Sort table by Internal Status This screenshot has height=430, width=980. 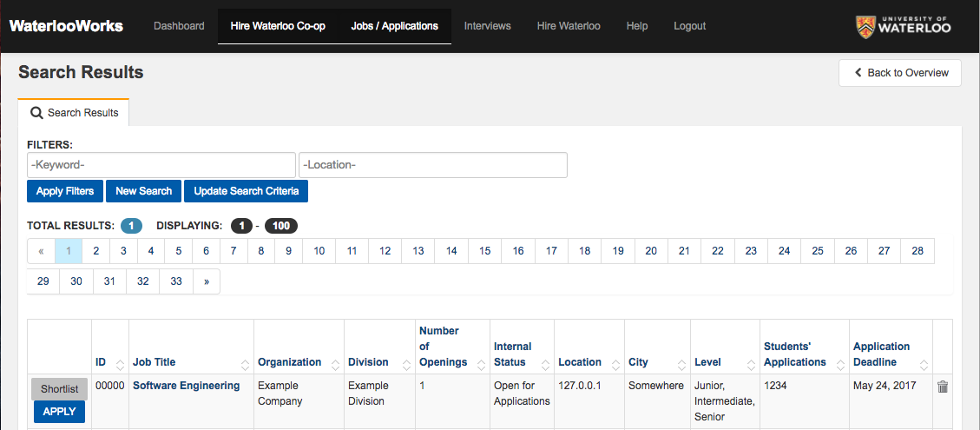click(x=545, y=364)
